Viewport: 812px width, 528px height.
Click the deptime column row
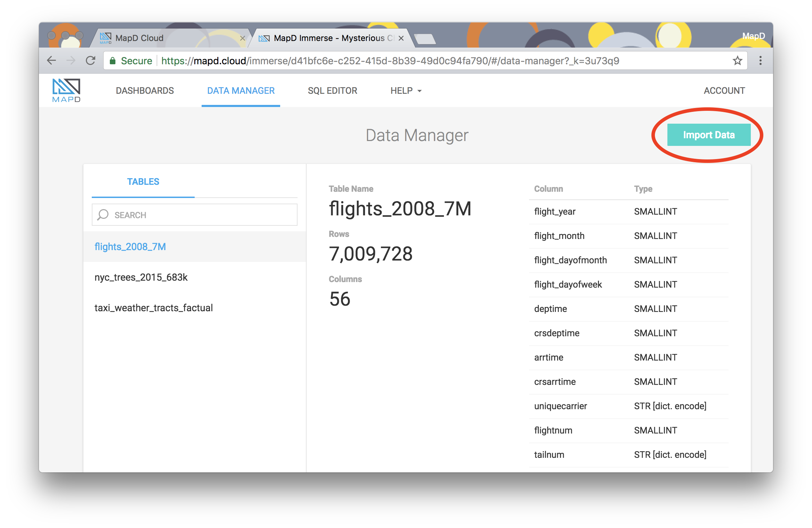click(x=628, y=309)
